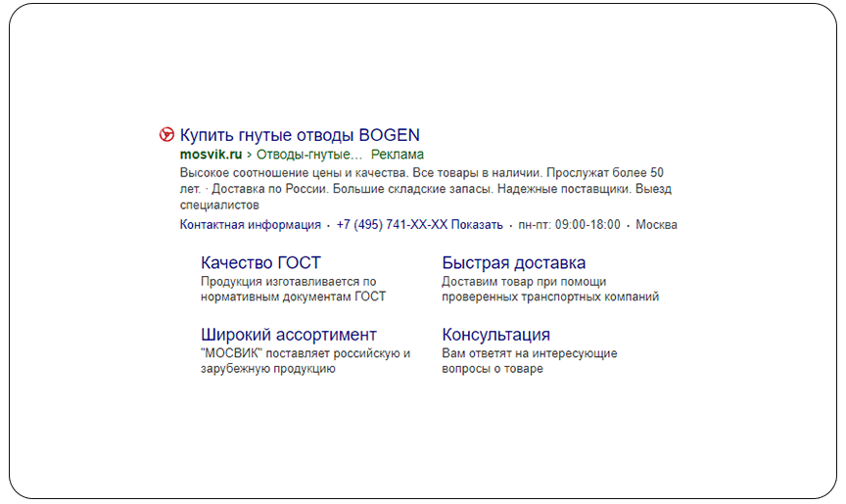Open the 'Широкий ассортимент' sitelink
This screenshot has width=846, height=504.
coord(289,335)
